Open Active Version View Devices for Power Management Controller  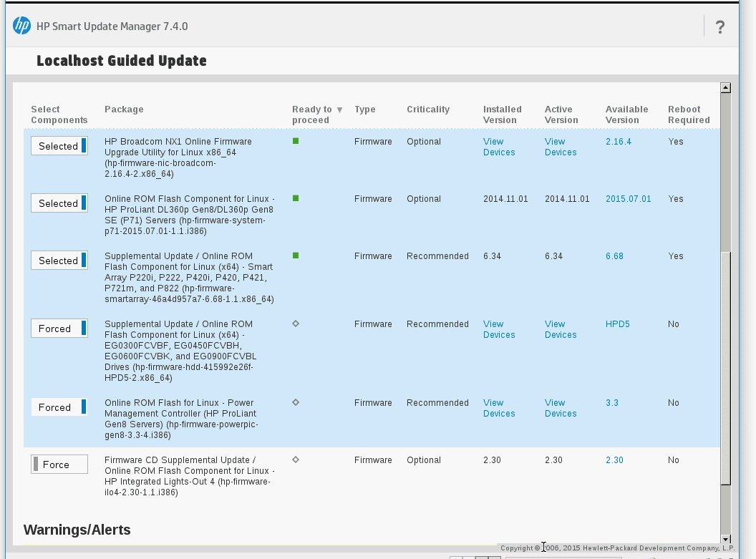point(561,408)
